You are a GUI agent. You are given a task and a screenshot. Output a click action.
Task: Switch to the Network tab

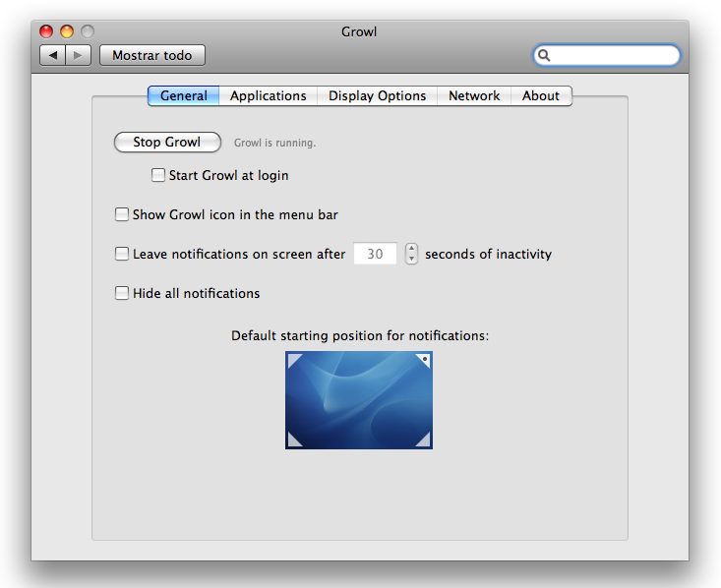point(474,95)
